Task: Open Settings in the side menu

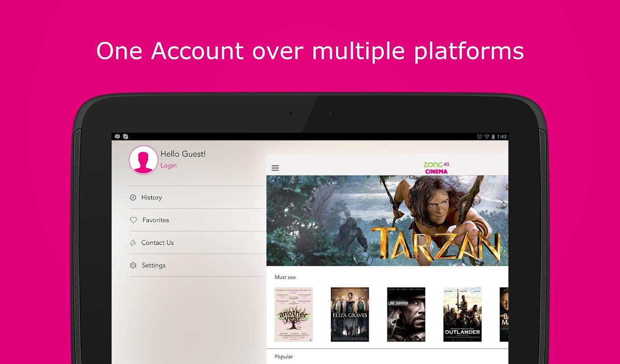Action: pos(198,265)
